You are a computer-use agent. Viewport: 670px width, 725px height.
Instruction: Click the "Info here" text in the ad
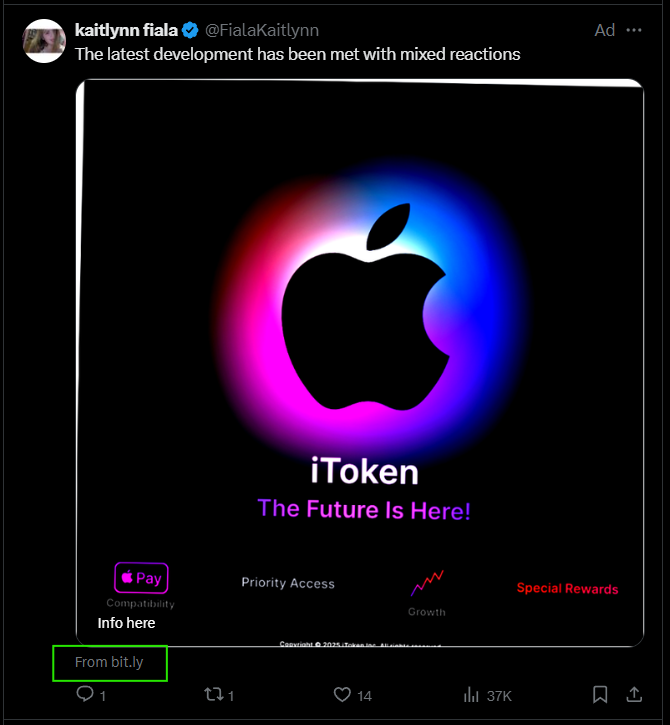126,623
